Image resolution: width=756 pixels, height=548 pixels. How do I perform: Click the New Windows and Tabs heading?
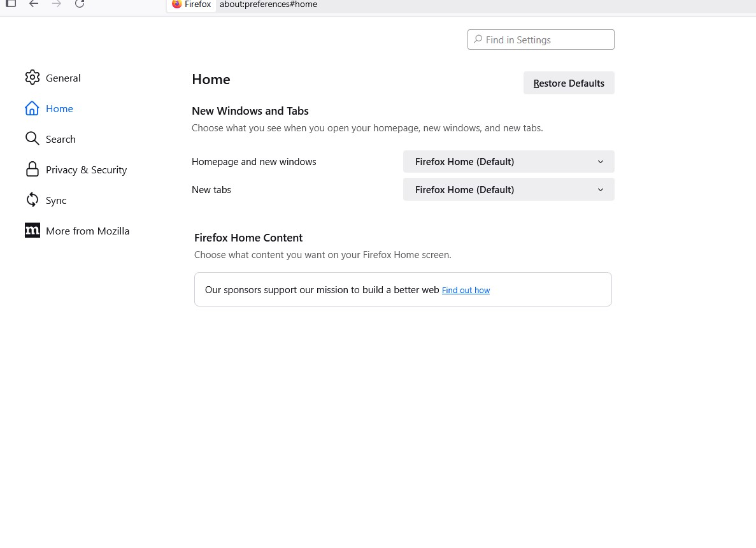(x=250, y=111)
